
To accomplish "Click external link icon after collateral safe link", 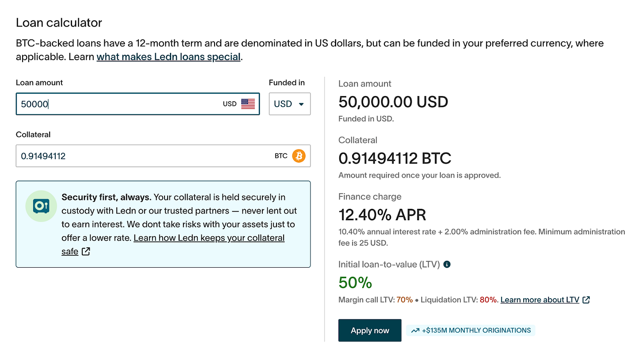I will pyautogui.click(x=86, y=252).
